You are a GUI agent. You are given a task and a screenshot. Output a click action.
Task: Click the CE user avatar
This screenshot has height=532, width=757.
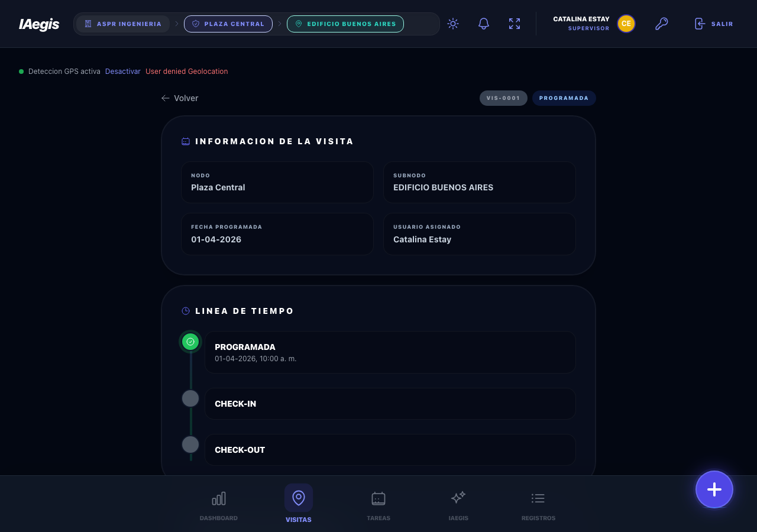click(x=626, y=24)
